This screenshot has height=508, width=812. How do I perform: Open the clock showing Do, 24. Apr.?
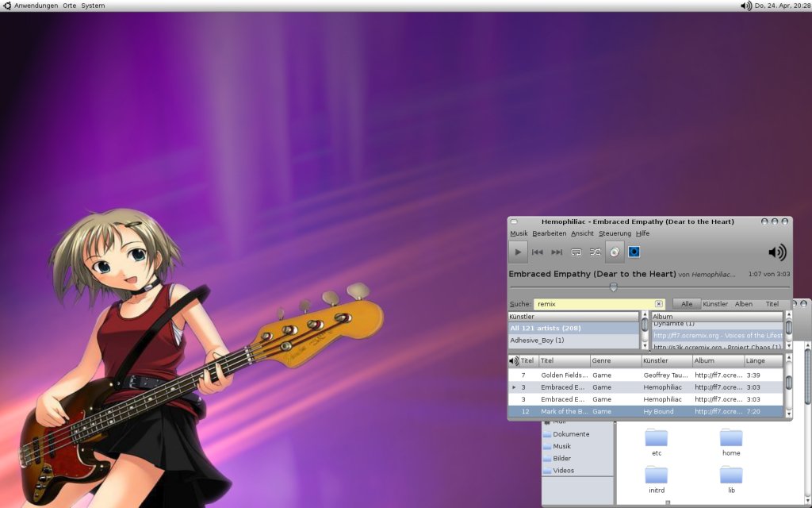(783, 6)
